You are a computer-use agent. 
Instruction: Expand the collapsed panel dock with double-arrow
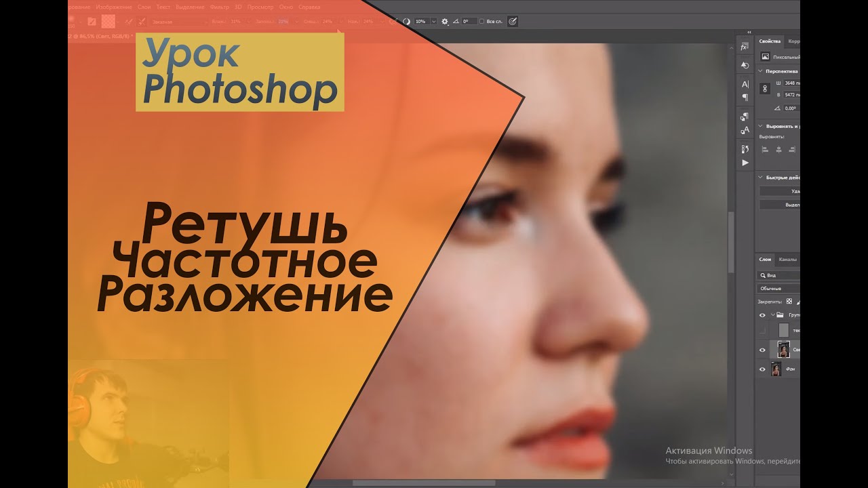point(749,32)
